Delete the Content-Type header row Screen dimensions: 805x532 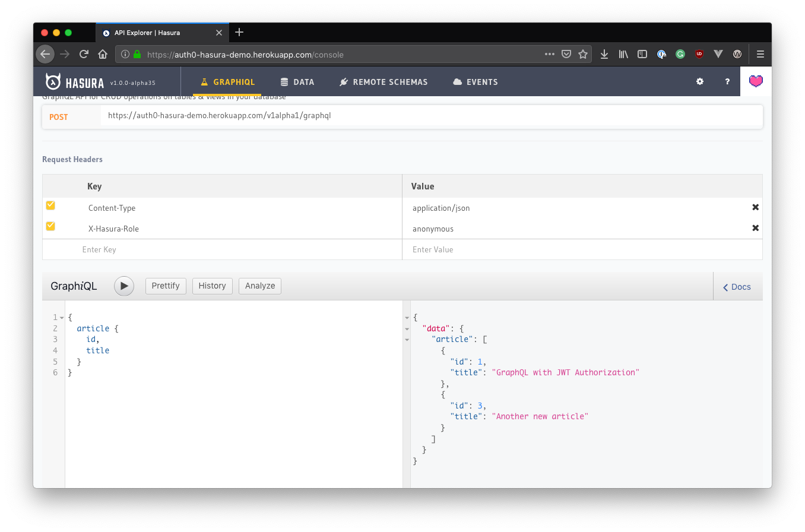coord(755,207)
